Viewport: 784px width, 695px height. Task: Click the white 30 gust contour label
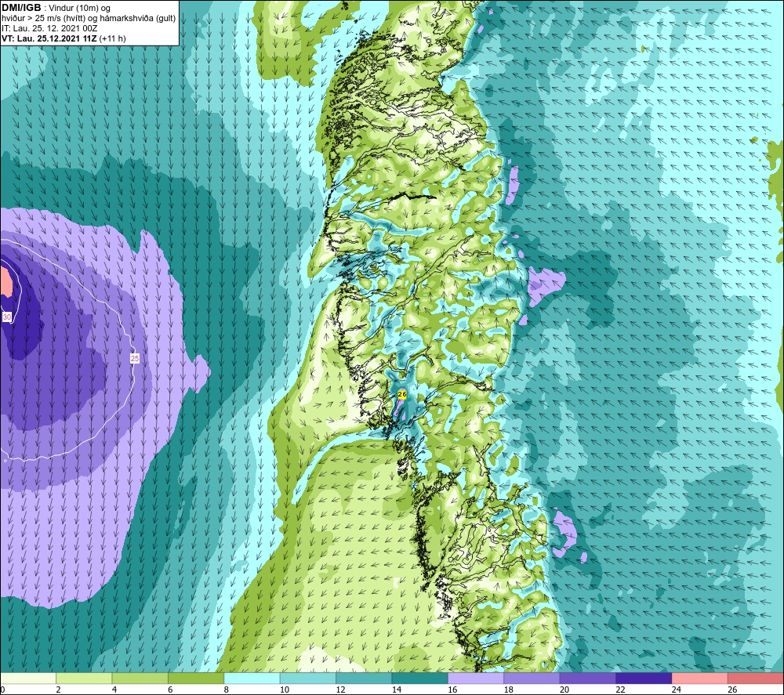pos(7,317)
